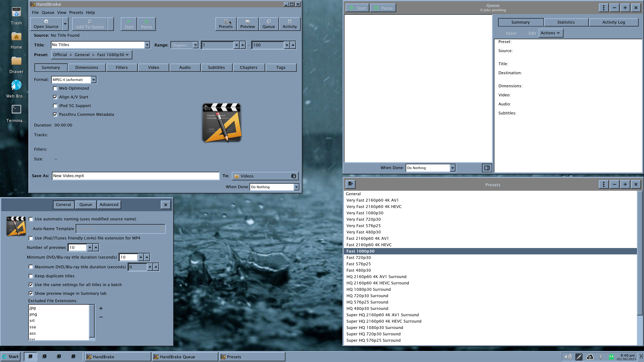Image resolution: width=644 pixels, height=362 pixels.
Task: Click Start in the Queue window
Action: coord(357,8)
